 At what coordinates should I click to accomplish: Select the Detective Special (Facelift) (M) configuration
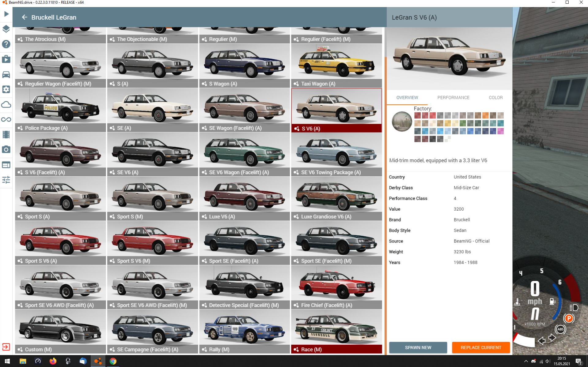click(245, 287)
